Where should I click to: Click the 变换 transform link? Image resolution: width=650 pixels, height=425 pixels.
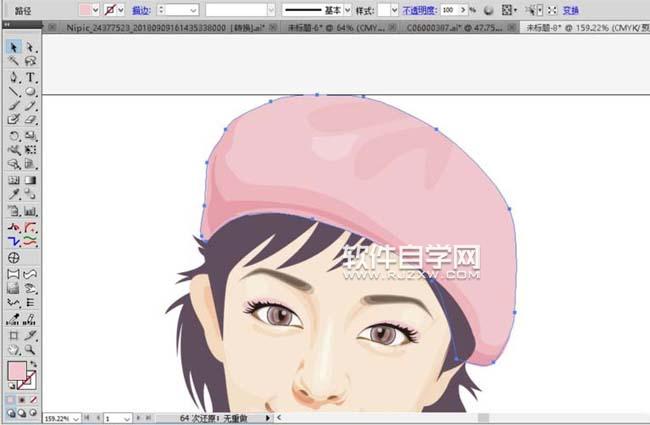[x=571, y=10]
